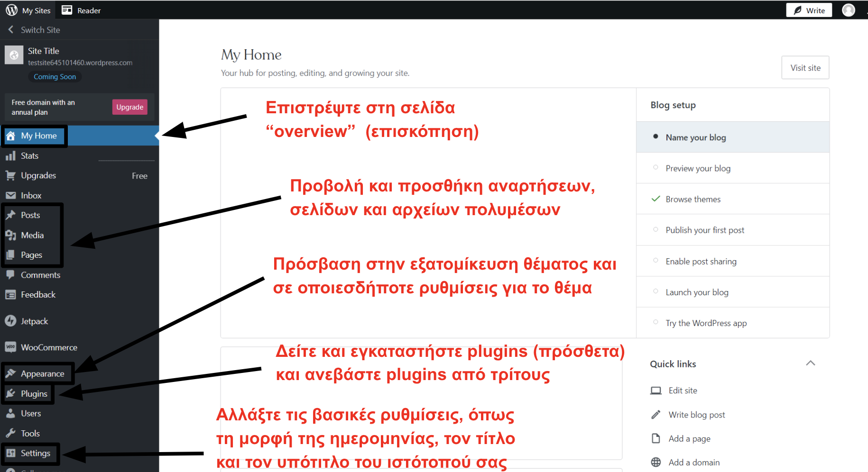Open the Comments menu item
The height and width of the screenshot is (472, 868).
point(80,275)
